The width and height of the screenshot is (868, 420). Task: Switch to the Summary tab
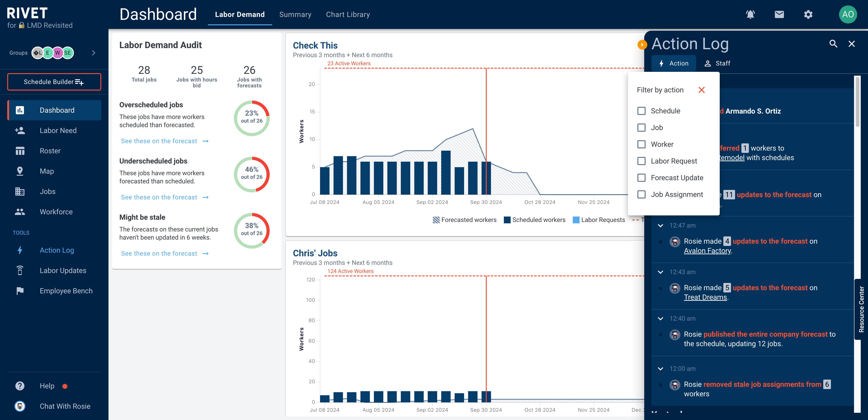pos(295,14)
